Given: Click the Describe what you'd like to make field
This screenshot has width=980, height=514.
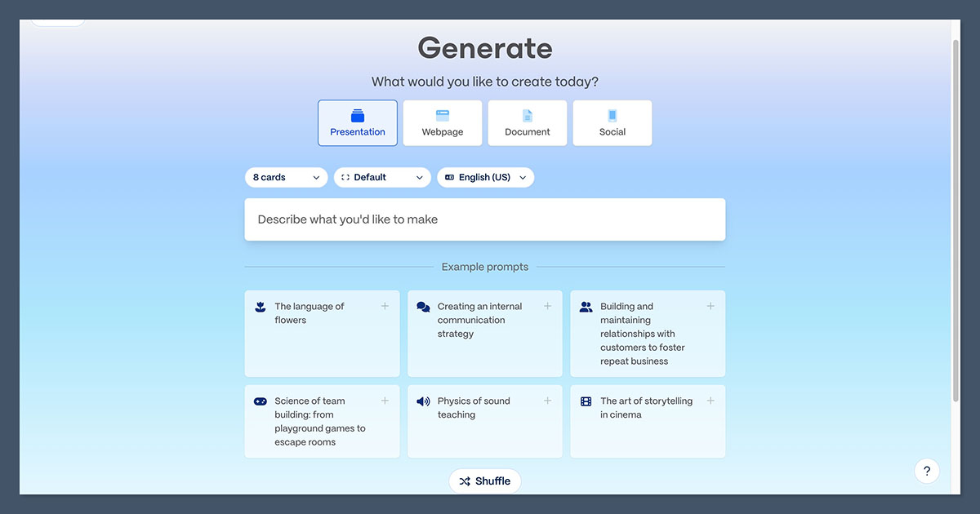Looking at the screenshot, I should 485,219.
